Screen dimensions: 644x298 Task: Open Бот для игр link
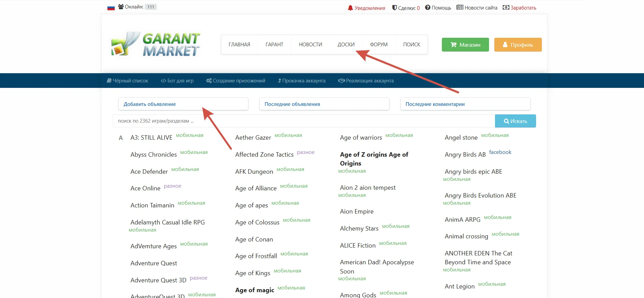[x=177, y=81]
